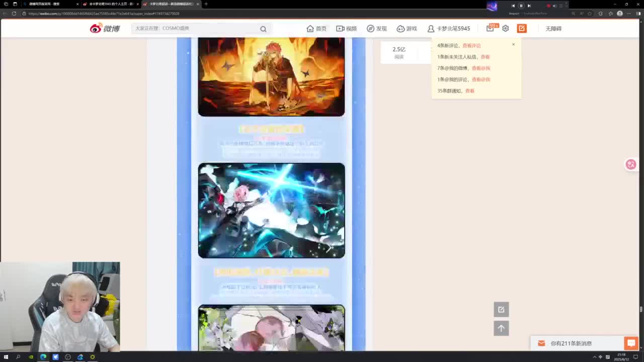This screenshot has height=362, width=644.
Task: Click 查看评论 link for new comments
Action: click(471, 46)
